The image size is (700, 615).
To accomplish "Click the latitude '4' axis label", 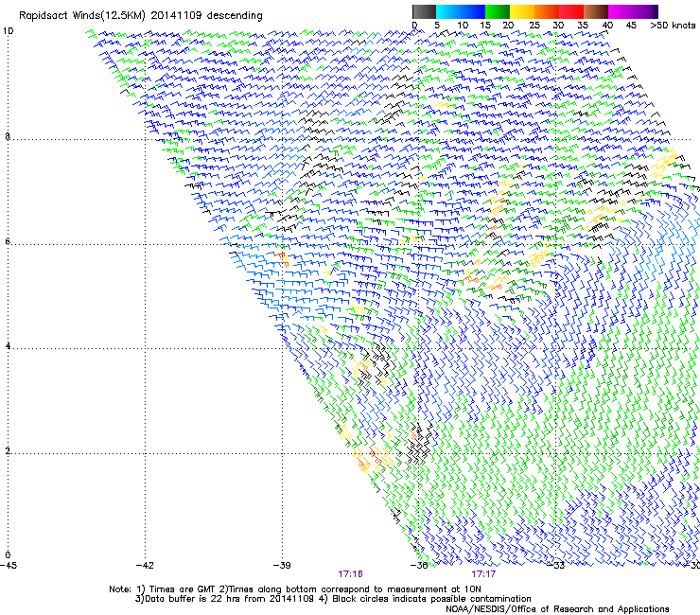I will click(x=8, y=346).
